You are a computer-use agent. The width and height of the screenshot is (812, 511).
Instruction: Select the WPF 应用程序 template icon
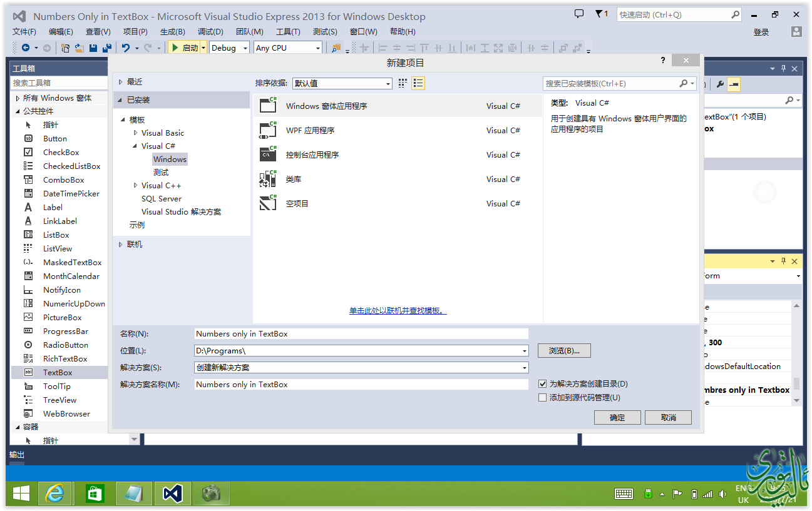[268, 130]
